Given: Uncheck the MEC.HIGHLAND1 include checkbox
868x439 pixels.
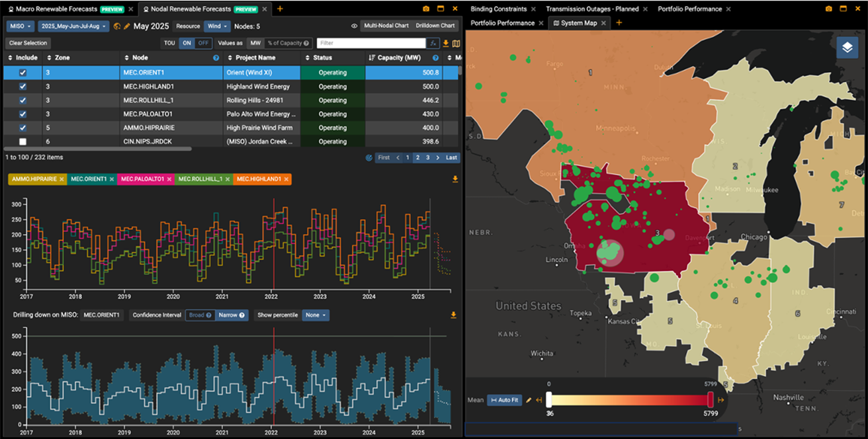Looking at the screenshot, I should pyautogui.click(x=23, y=87).
